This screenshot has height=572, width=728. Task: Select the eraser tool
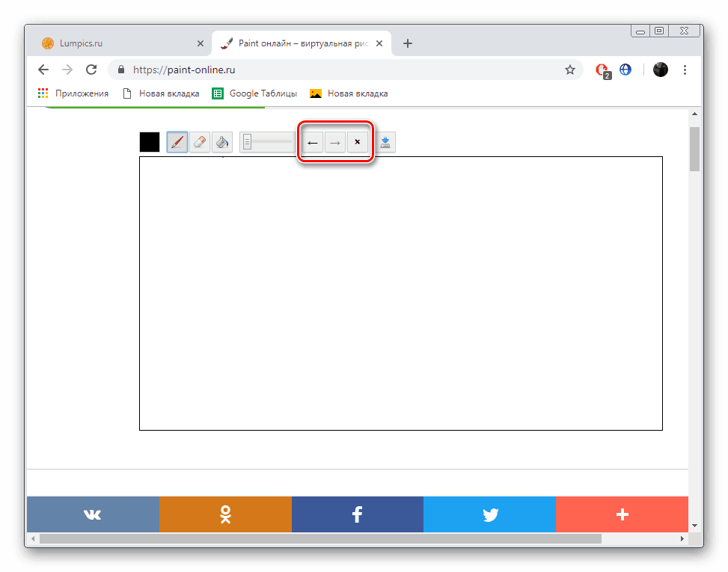[x=200, y=142]
